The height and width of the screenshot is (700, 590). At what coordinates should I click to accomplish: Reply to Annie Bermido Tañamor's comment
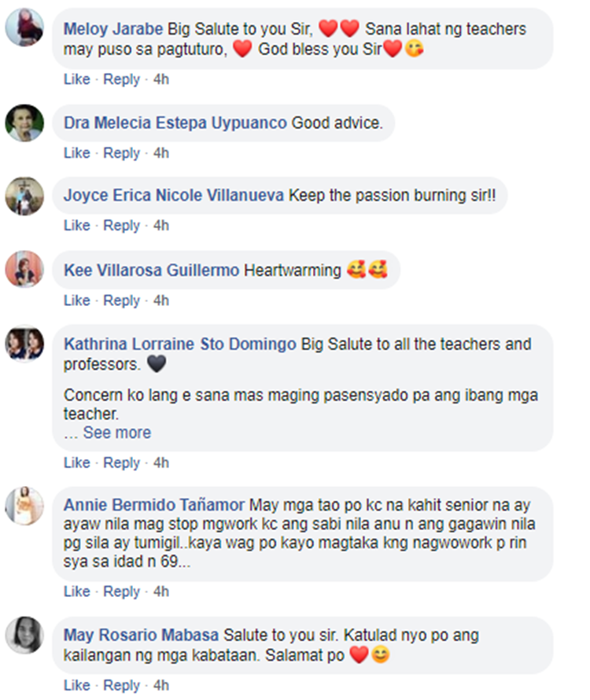tap(121, 591)
